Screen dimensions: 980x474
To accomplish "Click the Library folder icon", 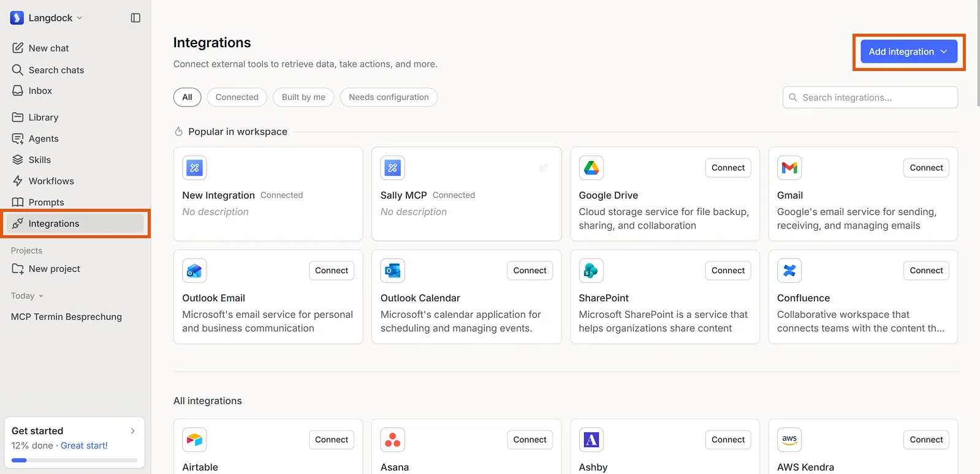I will (18, 117).
